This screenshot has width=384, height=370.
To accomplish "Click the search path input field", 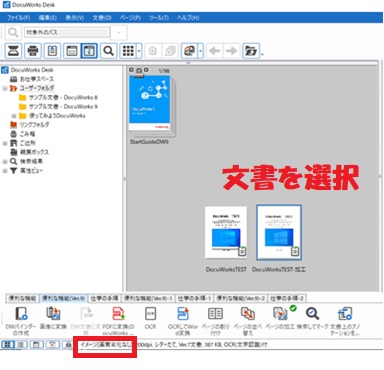I will tap(67, 32).
